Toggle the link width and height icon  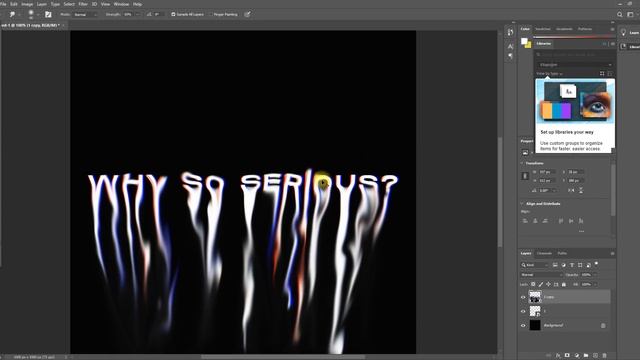(x=525, y=176)
